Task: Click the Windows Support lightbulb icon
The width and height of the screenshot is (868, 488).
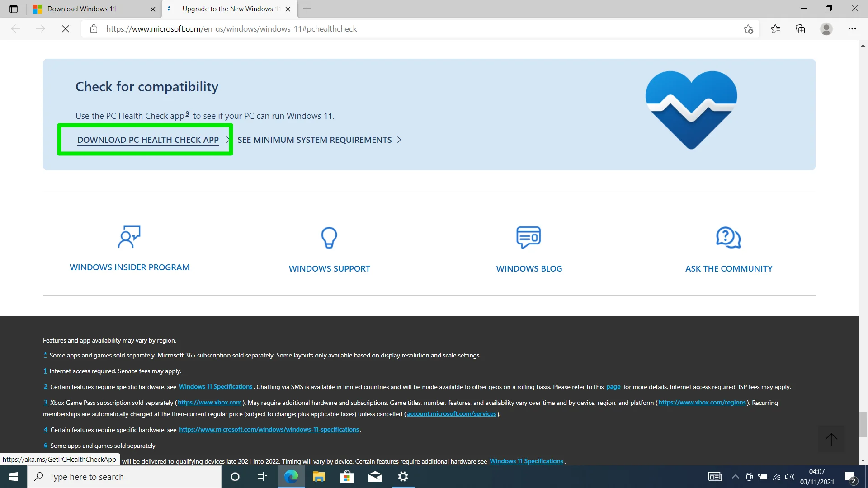Action: click(x=329, y=237)
